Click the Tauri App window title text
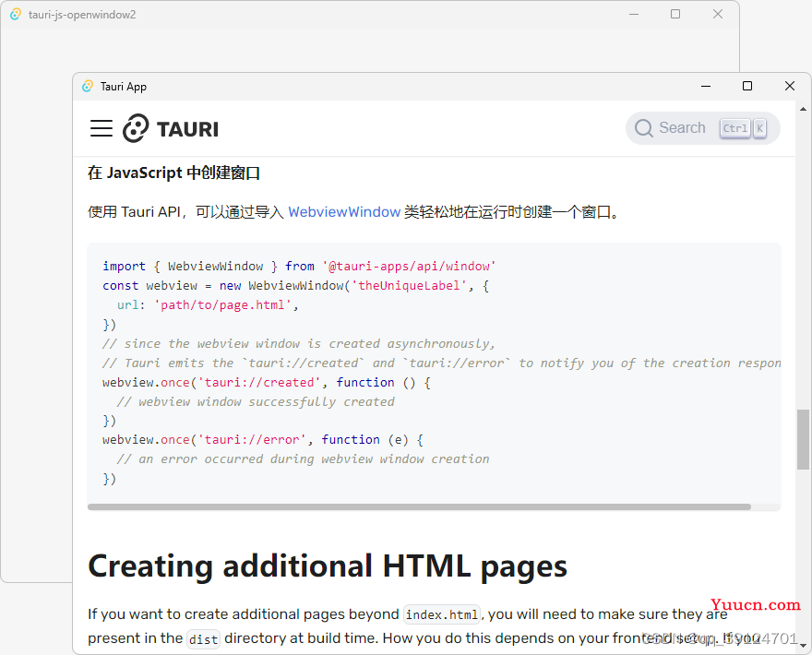This screenshot has height=655, width=812. pyautogui.click(x=124, y=87)
